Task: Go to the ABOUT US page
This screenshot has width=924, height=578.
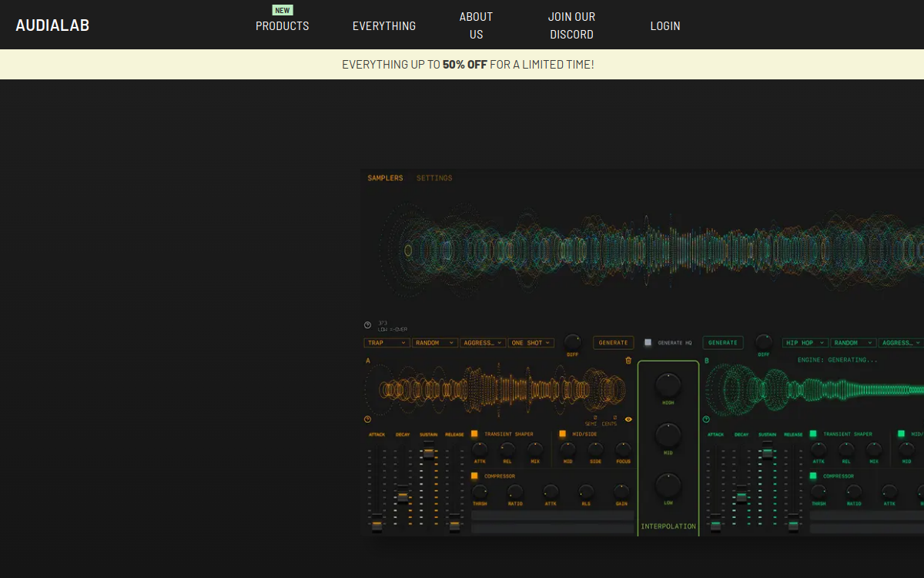Action: [476, 25]
